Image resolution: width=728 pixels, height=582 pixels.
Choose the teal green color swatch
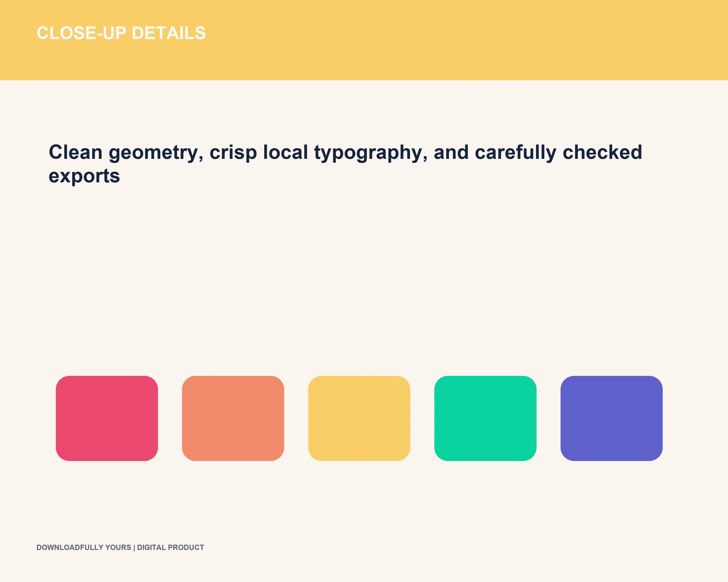point(486,418)
